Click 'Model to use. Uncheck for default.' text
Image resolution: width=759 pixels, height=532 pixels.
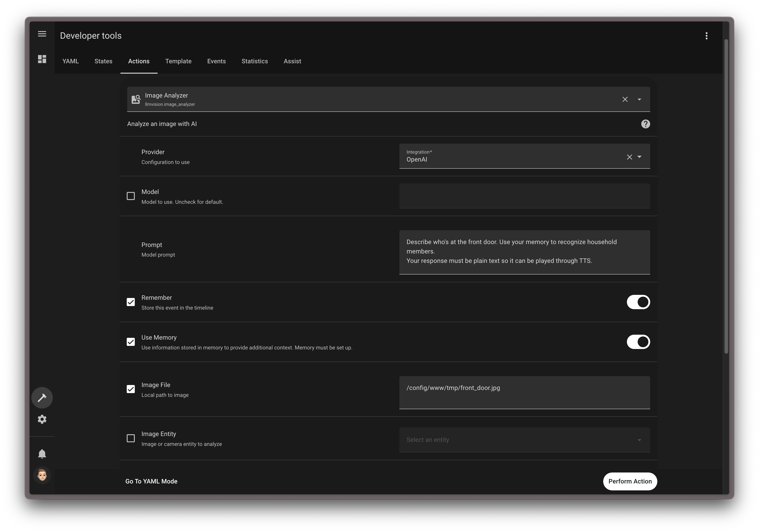[182, 202]
